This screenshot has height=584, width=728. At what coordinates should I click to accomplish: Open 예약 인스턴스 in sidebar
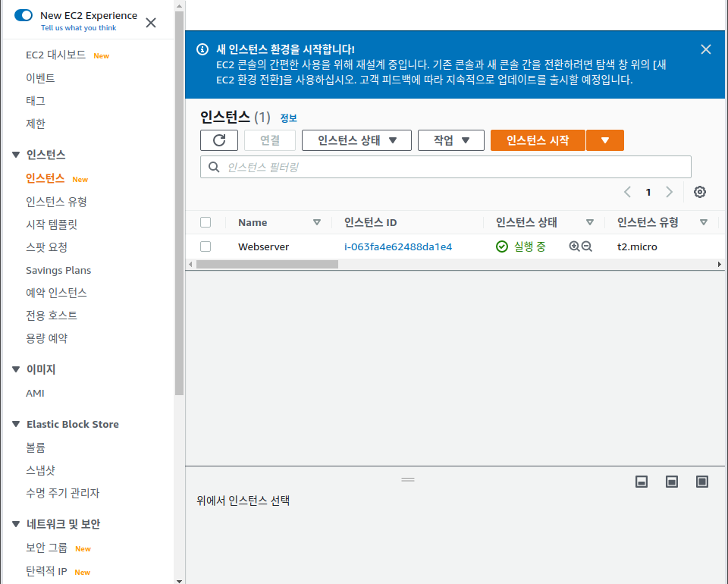pos(57,293)
